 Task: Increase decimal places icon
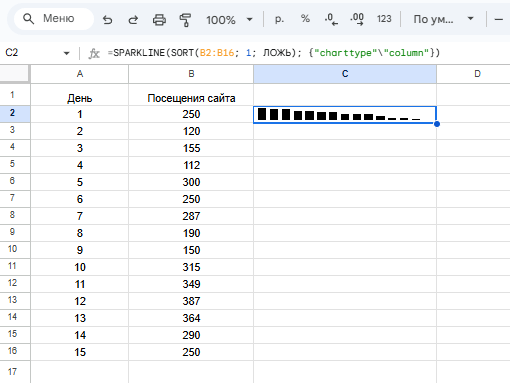(357, 19)
